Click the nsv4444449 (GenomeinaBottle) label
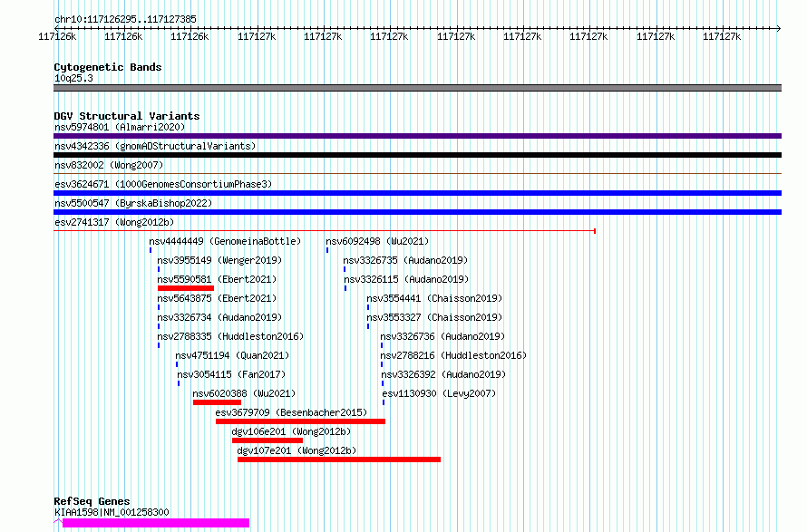807x532 pixels. [x=225, y=241]
